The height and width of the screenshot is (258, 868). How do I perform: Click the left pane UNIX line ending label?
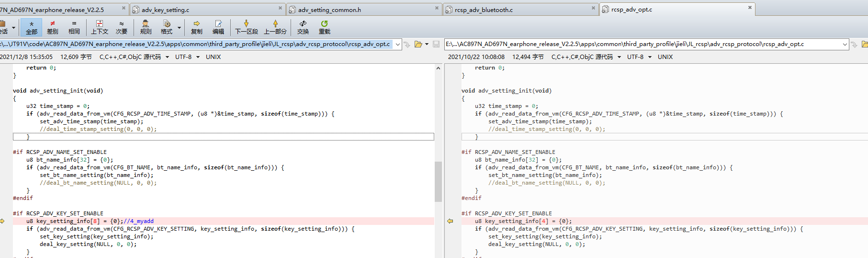(x=213, y=57)
